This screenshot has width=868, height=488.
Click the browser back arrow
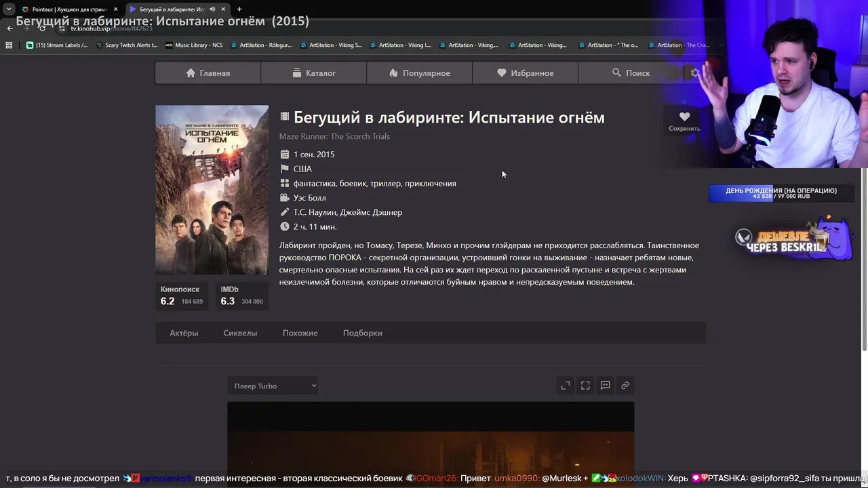(9, 28)
